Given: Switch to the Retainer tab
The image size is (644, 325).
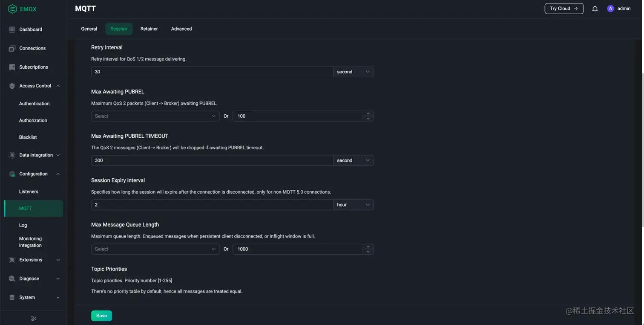Looking at the screenshot, I should pyautogui.click(x=149, y=29).
